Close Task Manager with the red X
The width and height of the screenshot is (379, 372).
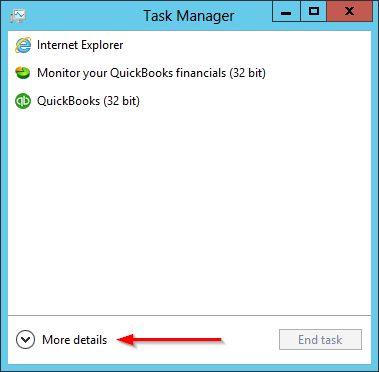[x=349, y=12]
